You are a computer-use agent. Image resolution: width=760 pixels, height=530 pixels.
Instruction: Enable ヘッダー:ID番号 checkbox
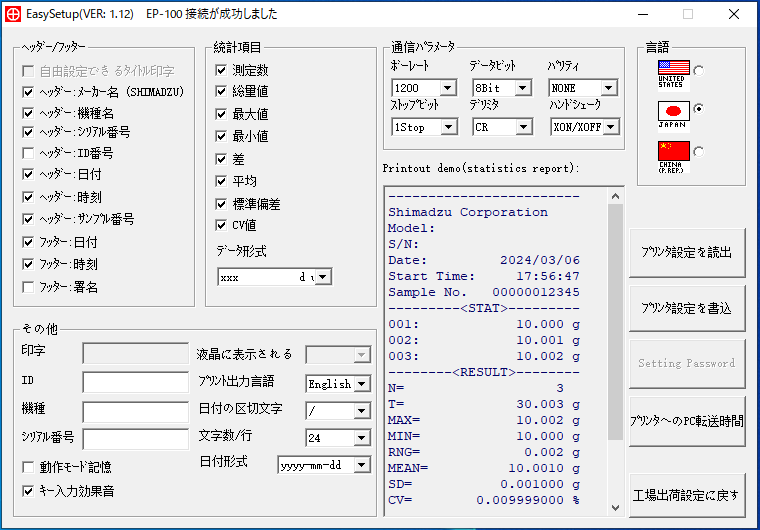[x=28, y=153]
